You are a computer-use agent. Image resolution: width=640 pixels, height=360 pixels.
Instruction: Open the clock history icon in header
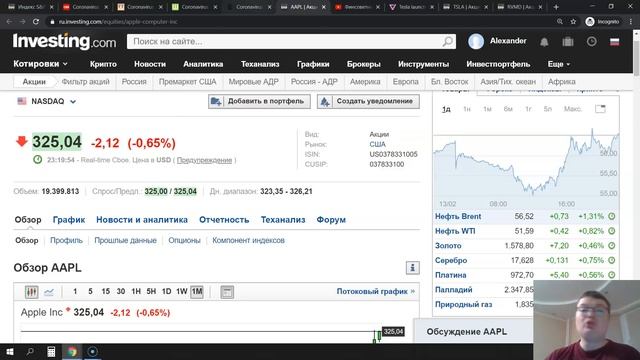(x=591, y=41)
